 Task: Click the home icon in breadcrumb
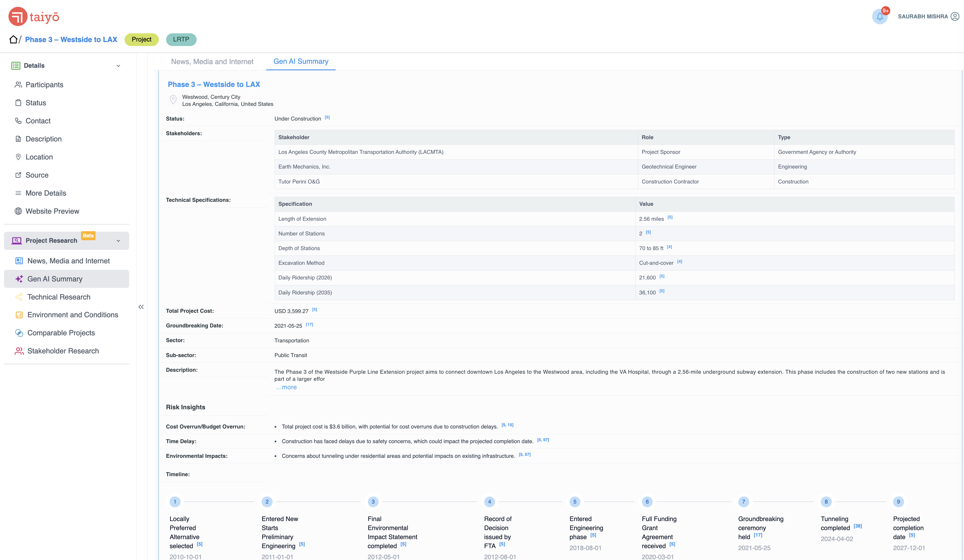(x=13, y=39)
